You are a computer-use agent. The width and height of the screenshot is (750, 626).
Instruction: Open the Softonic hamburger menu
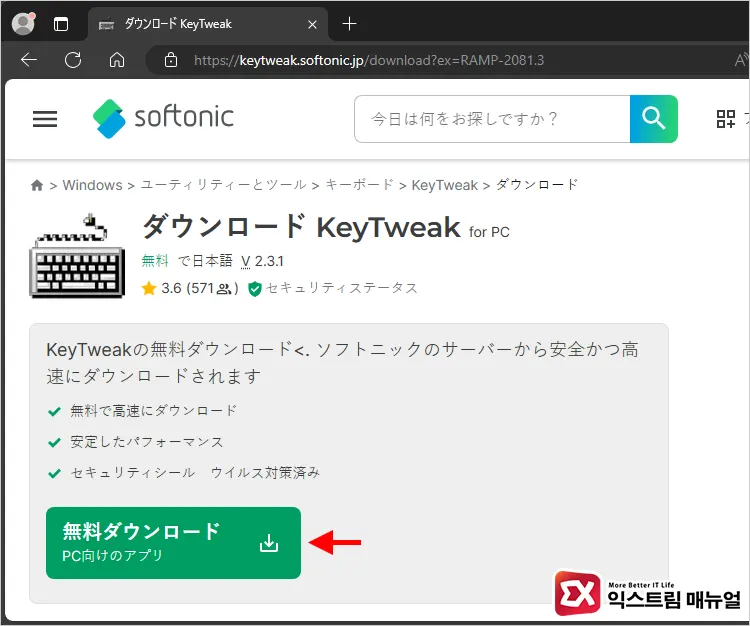[45, 119]
